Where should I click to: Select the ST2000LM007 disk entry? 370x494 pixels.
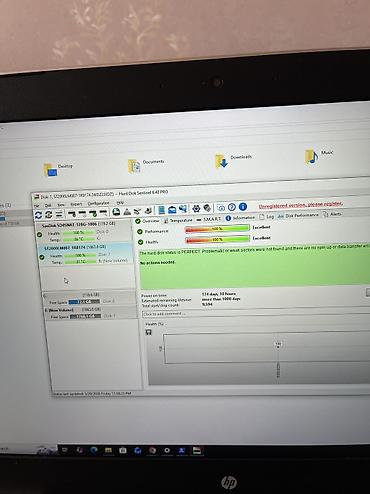pyautogui.click(x=85, y=254)
